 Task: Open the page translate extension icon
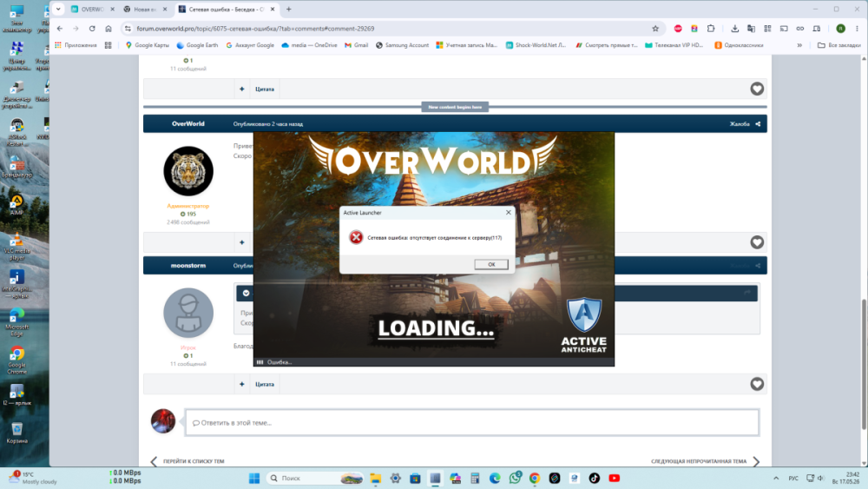pos(751,29)
